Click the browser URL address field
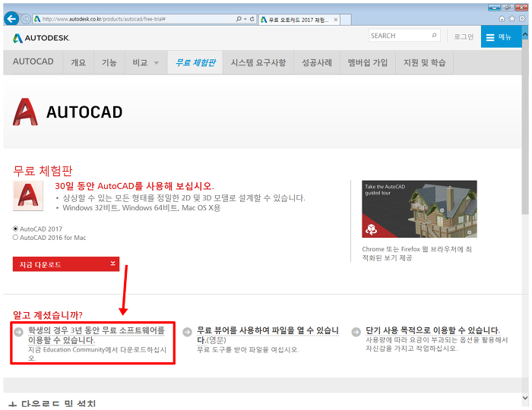The height and width of the screenshot is (410, 532). [138, 19]
